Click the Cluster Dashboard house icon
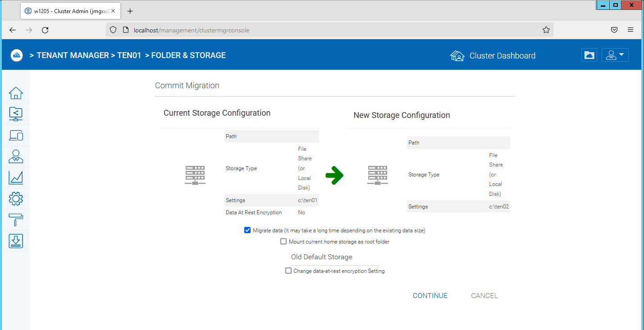 [457, 56]
